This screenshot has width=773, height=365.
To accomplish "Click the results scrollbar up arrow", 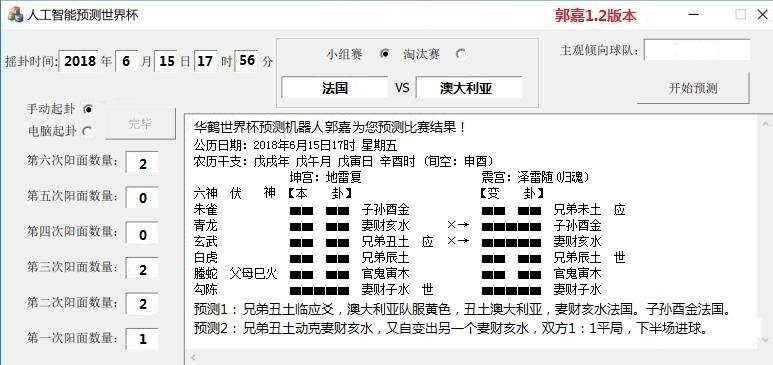I will coord(765,124).
